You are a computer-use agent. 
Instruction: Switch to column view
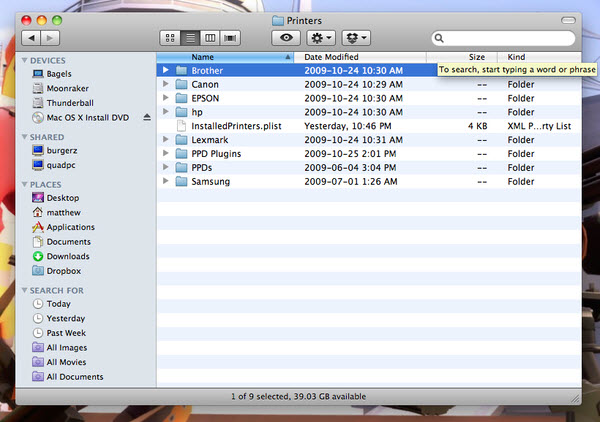pyautogui.click(x=210, y=38)
